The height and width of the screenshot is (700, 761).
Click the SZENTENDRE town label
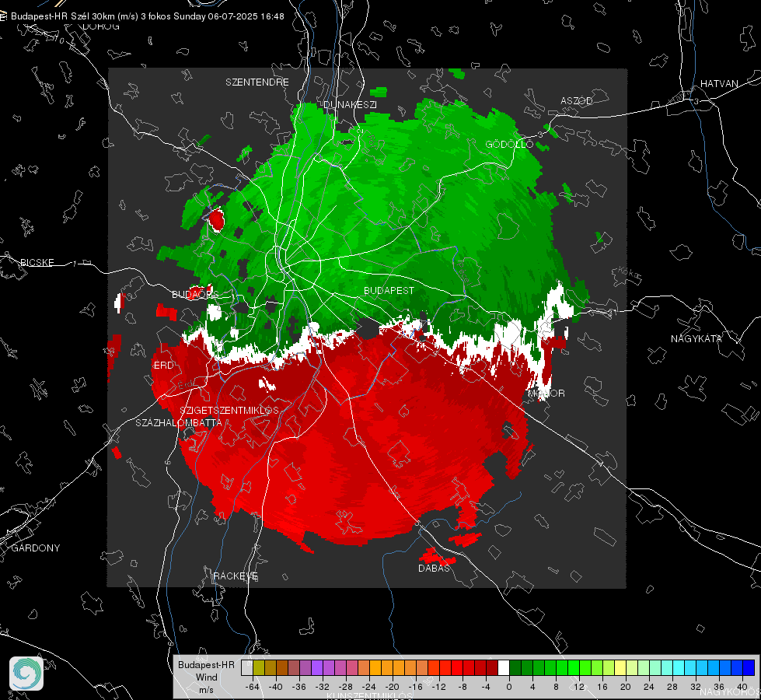257,82
